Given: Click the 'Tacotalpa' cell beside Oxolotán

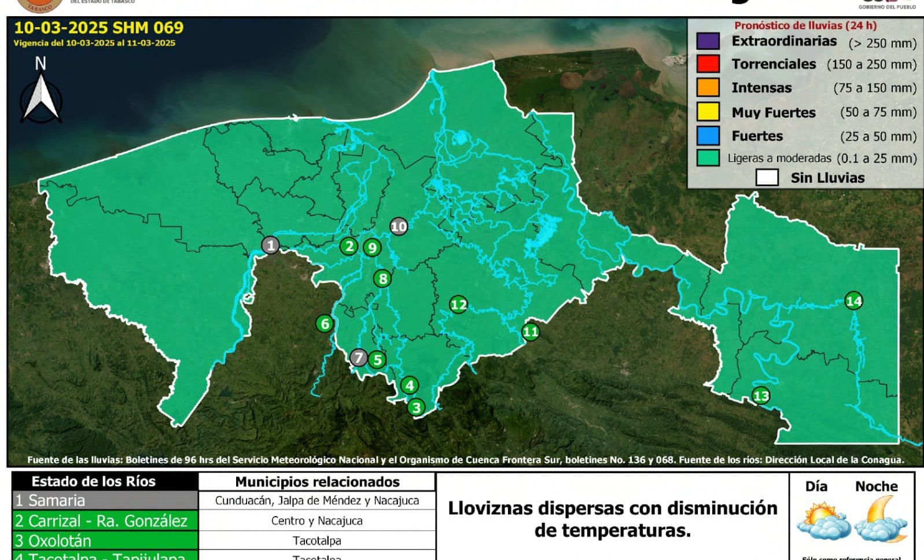Looking at the screenshot, I should (x=317, y=541).
